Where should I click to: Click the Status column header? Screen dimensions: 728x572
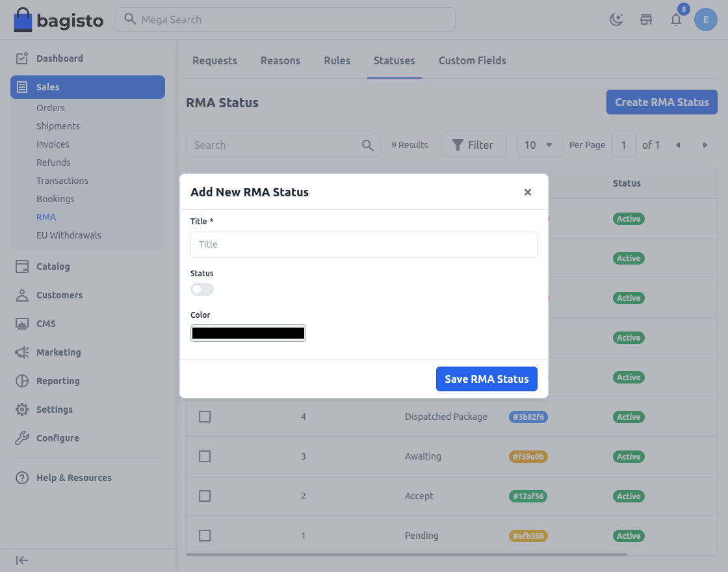[627, 183]
